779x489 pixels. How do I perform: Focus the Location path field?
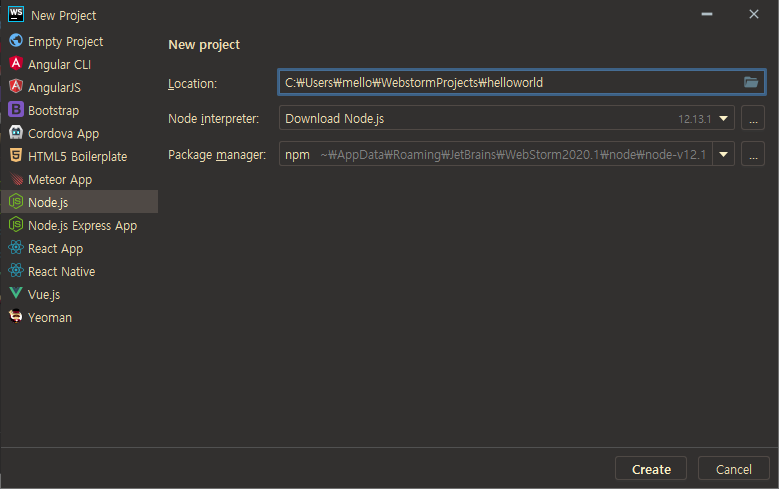coord(521,82)
